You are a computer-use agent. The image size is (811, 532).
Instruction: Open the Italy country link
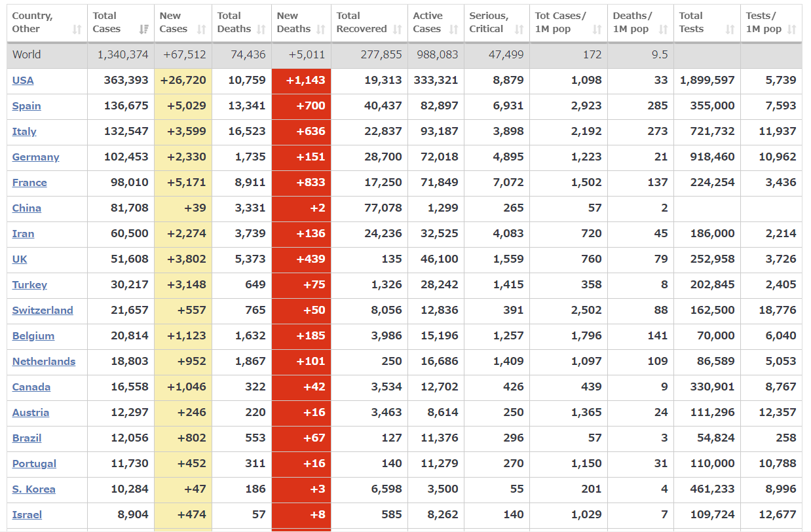[x=24, y=132]
